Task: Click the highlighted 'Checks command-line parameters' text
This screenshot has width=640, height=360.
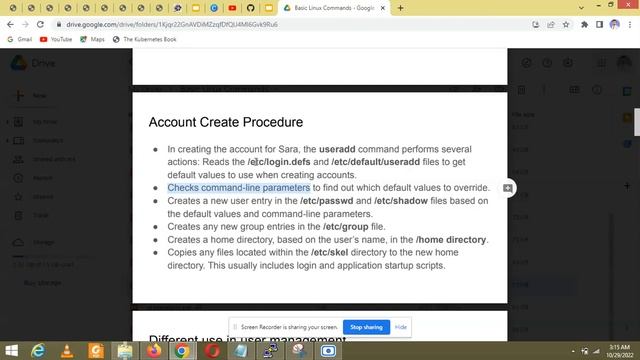Action: (x=239, y=188)
